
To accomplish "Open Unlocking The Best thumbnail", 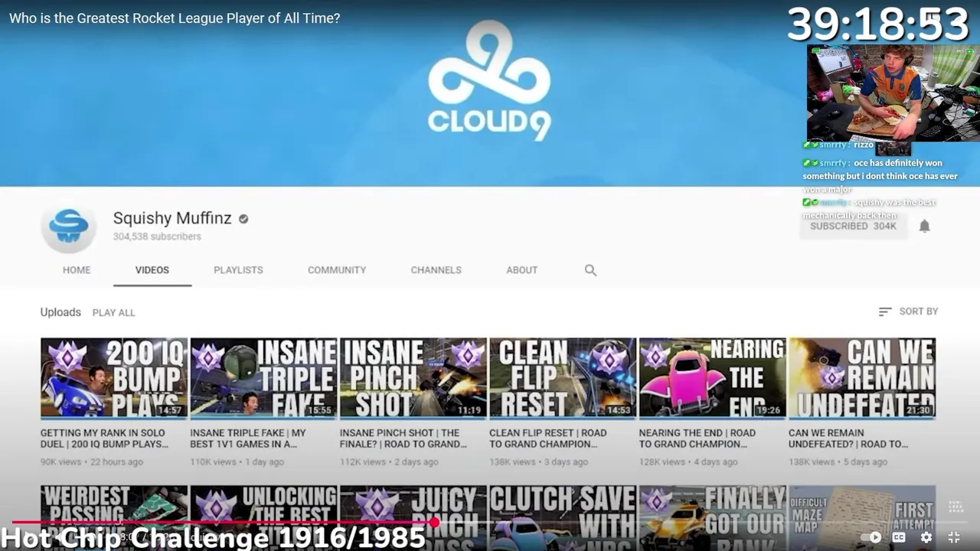I will pos(263,517).
